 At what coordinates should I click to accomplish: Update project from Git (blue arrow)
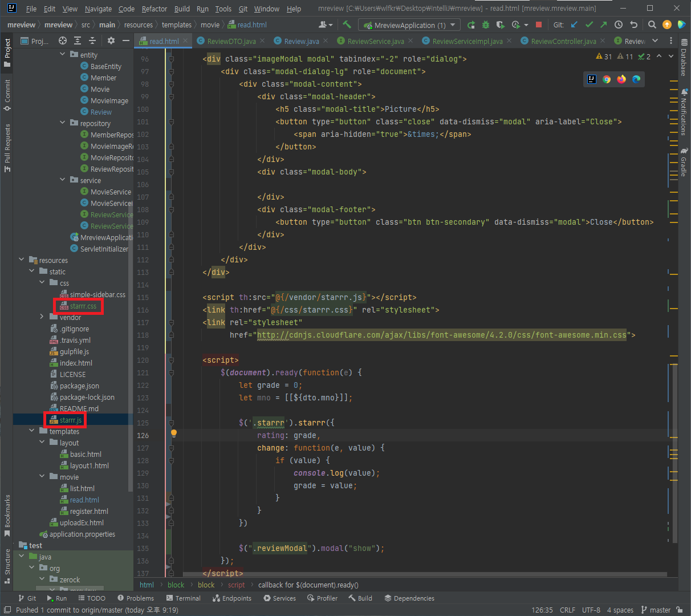pos(574,25)
